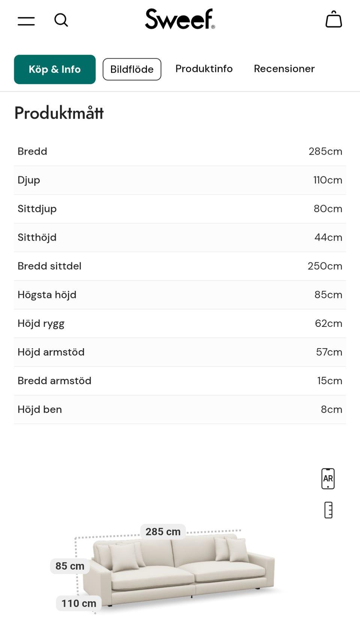Show the Recensioner tab
This screenshot has width=360, height=644.
tap(284, 69)
